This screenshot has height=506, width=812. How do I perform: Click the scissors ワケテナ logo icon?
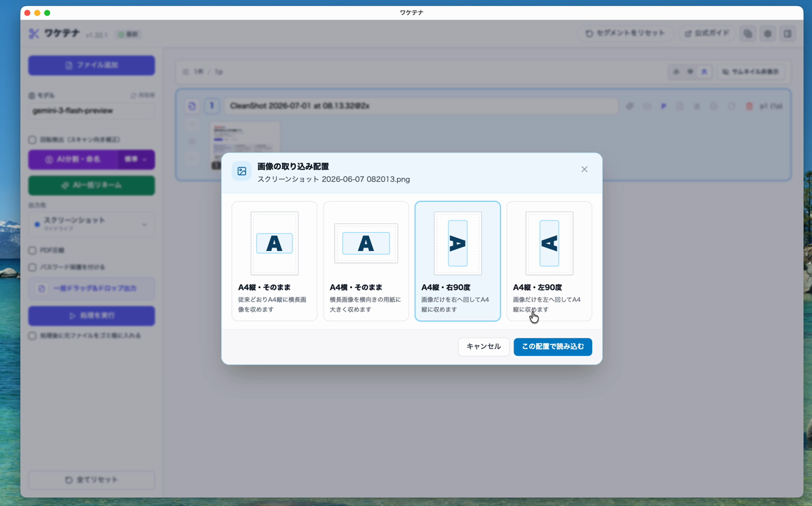point(34,33)
